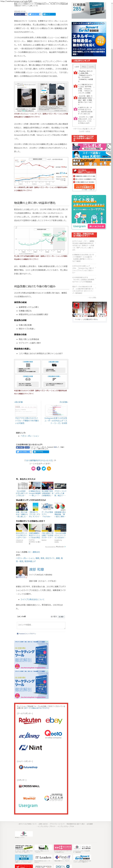Go to the «前の記事 link

click(x=19, y=402)
